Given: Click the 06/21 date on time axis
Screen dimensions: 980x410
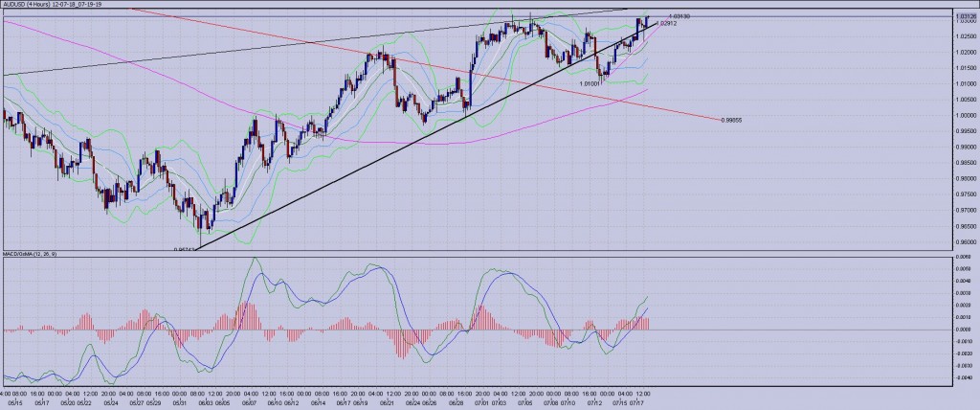Looking at the screenshot, I should point(388,403).
